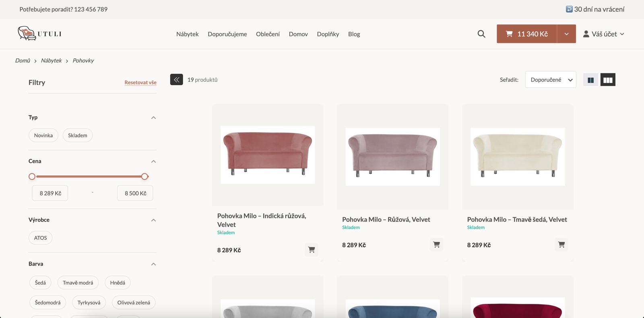
Task: Expand the cart dropdown arrow
Action: (566, 34)
